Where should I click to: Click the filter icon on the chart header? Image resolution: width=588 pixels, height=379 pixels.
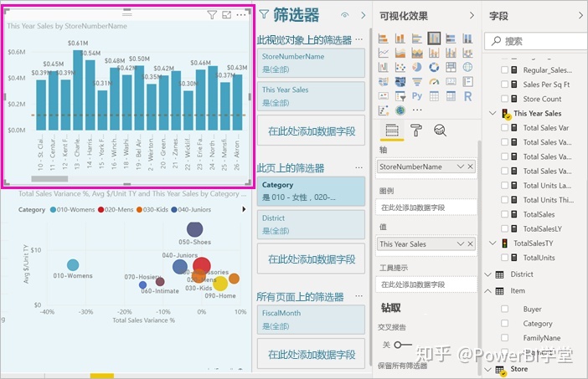click(212, 15)
